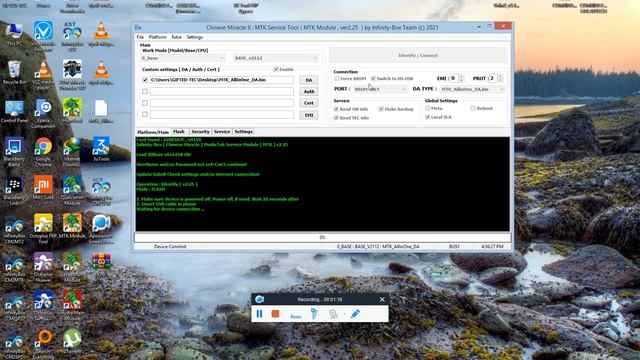The width and height of the screenshot is (640, 360).
Task: Click the DA browse button
Action: (x=309, y=80)
